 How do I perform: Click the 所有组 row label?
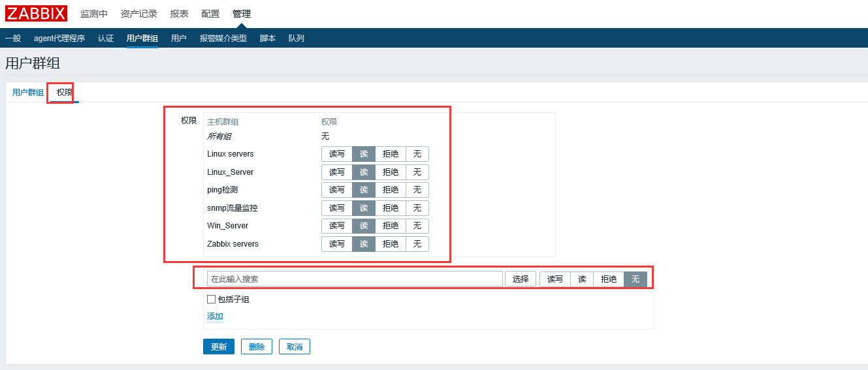219,136
